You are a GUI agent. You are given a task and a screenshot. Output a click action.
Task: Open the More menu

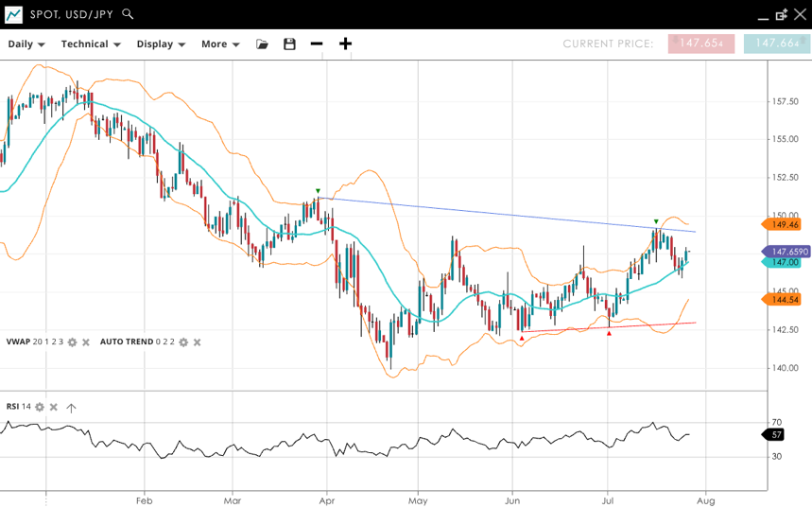220,44
